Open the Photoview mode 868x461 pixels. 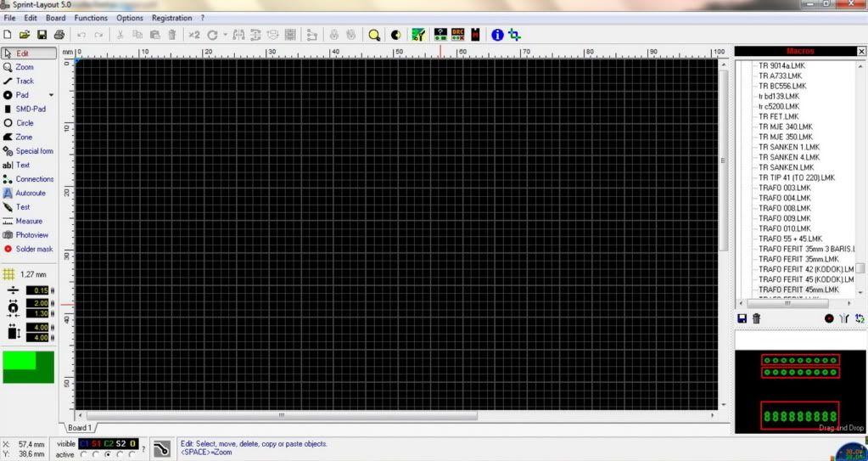[31, 235]
